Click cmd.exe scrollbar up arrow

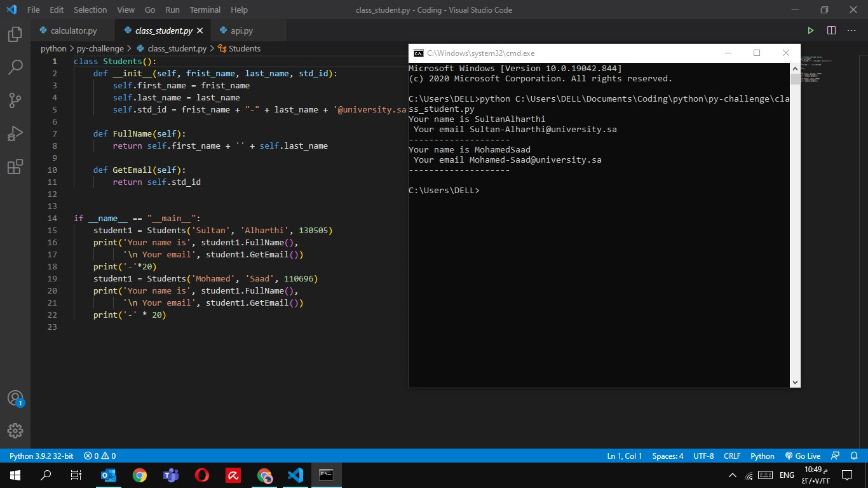(x=795, y=68)
